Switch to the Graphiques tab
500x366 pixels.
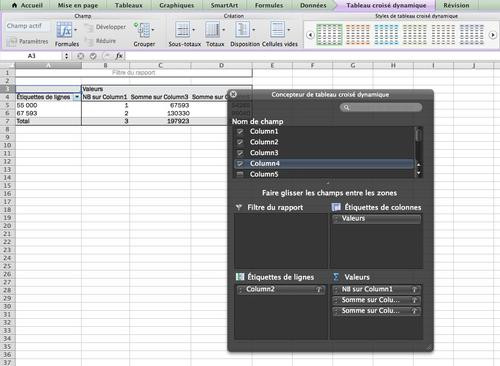(x=176, y=5)
